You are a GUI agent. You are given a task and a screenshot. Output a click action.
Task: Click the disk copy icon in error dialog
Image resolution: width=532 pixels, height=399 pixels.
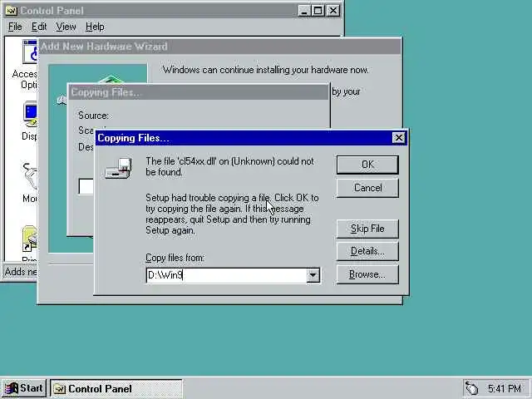pos(118,168)
